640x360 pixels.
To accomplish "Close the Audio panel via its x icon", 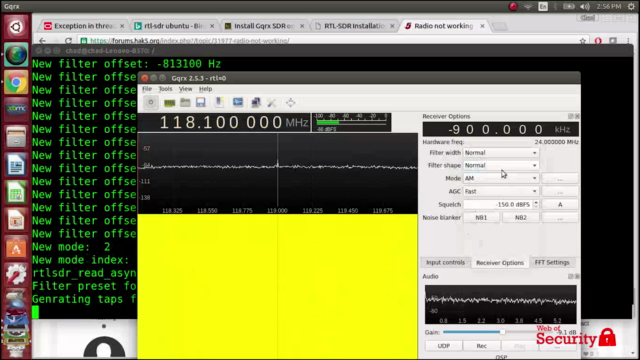I will (577, 276).
